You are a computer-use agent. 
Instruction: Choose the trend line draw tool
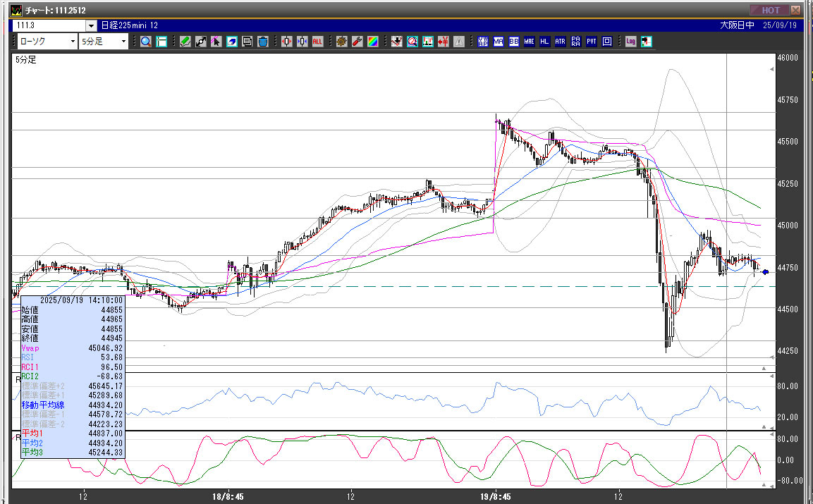point(201,42)
